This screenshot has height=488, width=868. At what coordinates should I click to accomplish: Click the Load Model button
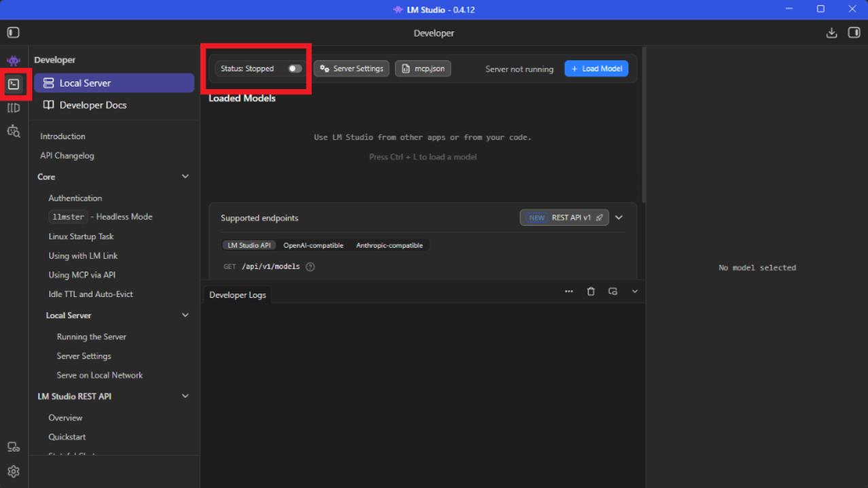tap(596, 69)
